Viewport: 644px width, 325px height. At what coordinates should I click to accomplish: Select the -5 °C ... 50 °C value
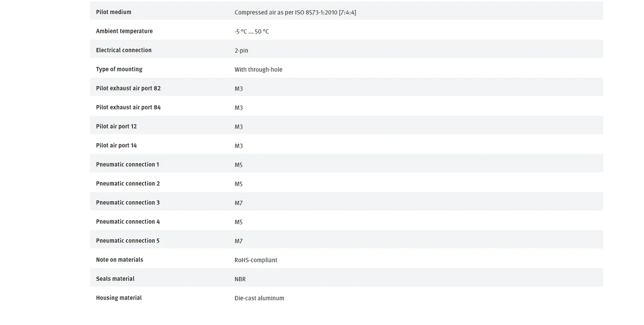pyautogui.click(x=252, y=32)
